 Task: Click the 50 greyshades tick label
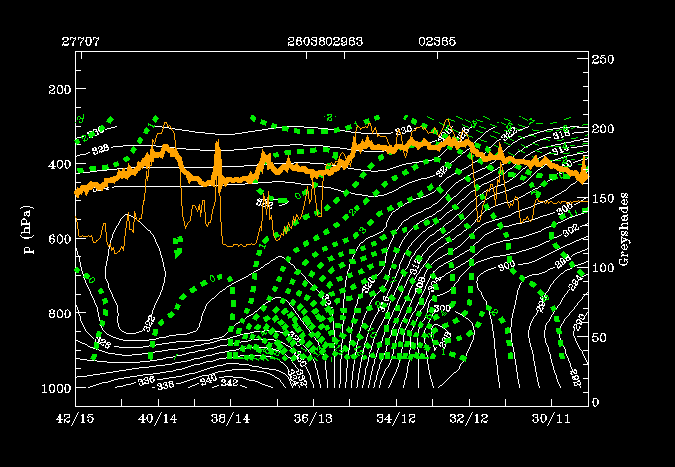599,337
